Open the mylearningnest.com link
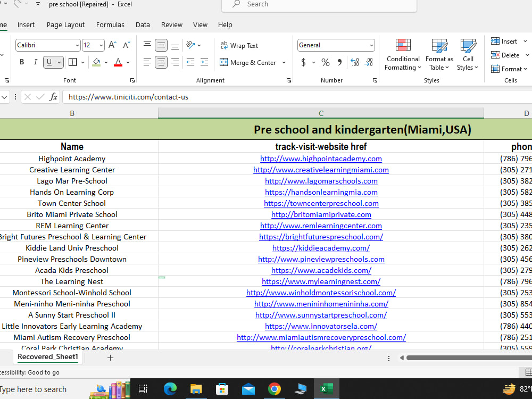Viewport: 532px width, 399px height. (x=321, y=281)
